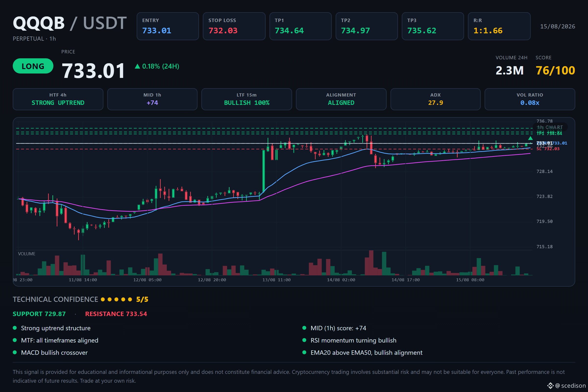588x392 pixels.
Task: Select the TP2 734.97 card
Action: click(367, 26)
